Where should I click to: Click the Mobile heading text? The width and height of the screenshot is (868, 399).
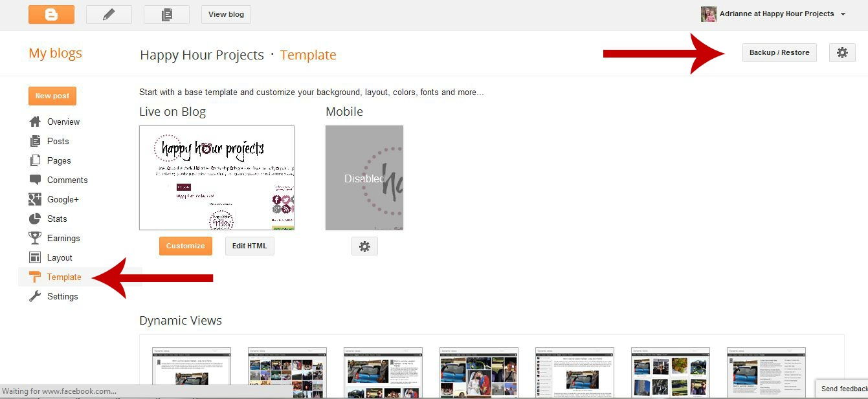[x=344, y=111]
